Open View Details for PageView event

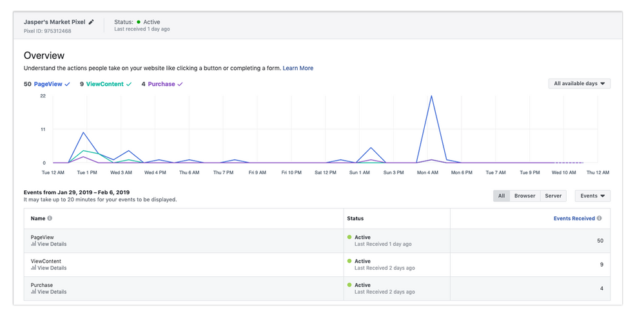coord(52,244)
